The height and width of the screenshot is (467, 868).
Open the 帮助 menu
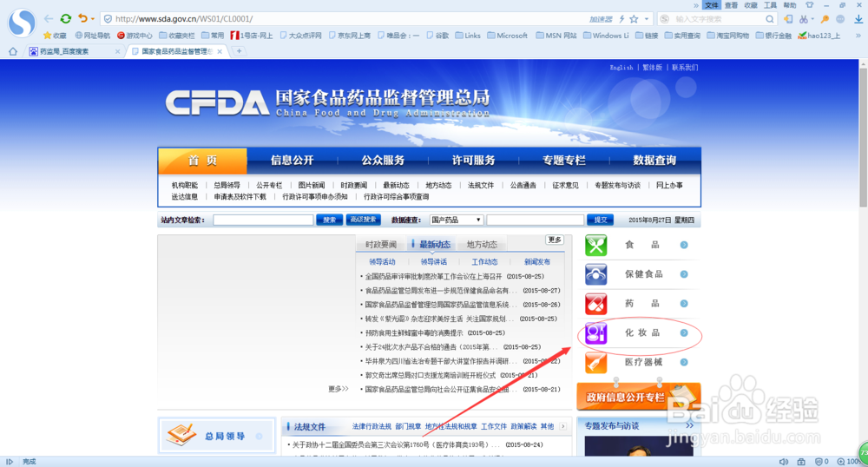point(789,5)
